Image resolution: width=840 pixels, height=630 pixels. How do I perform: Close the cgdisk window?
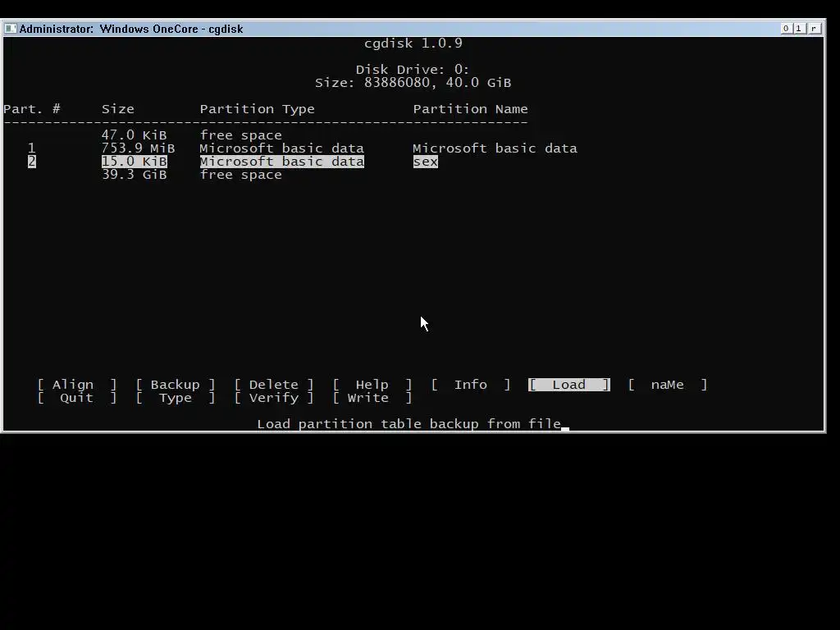[815, 29]
